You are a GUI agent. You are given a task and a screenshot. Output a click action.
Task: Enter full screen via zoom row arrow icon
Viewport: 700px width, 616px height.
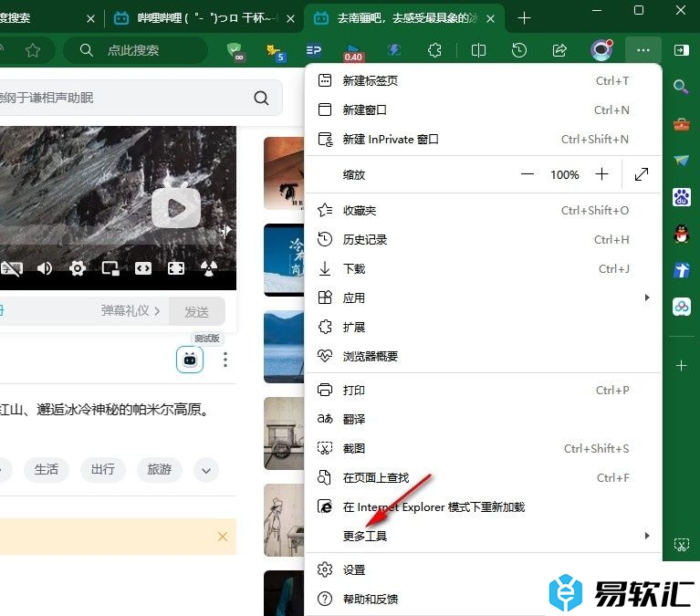click(x=641, y=174)
